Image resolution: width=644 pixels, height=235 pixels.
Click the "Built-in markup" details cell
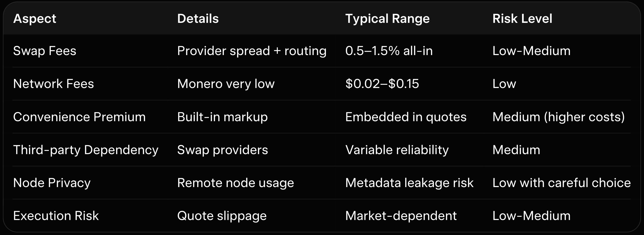[x=222, y=117]
